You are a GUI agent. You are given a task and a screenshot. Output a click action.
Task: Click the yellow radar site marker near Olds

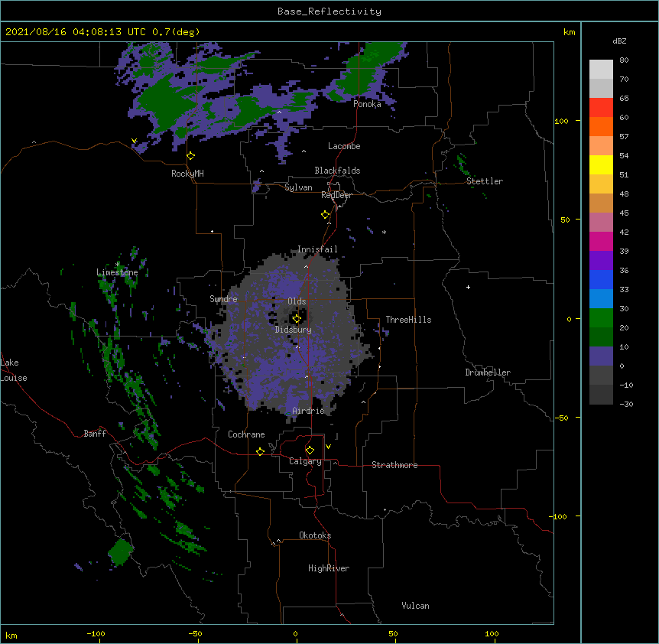click(297, 319)
